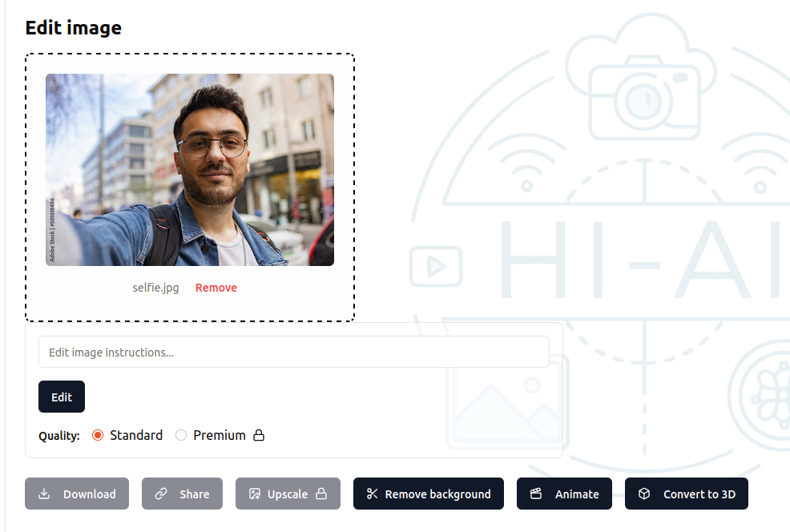Choose the Premium quality option
Screen dimensions: 790x532
181,435
